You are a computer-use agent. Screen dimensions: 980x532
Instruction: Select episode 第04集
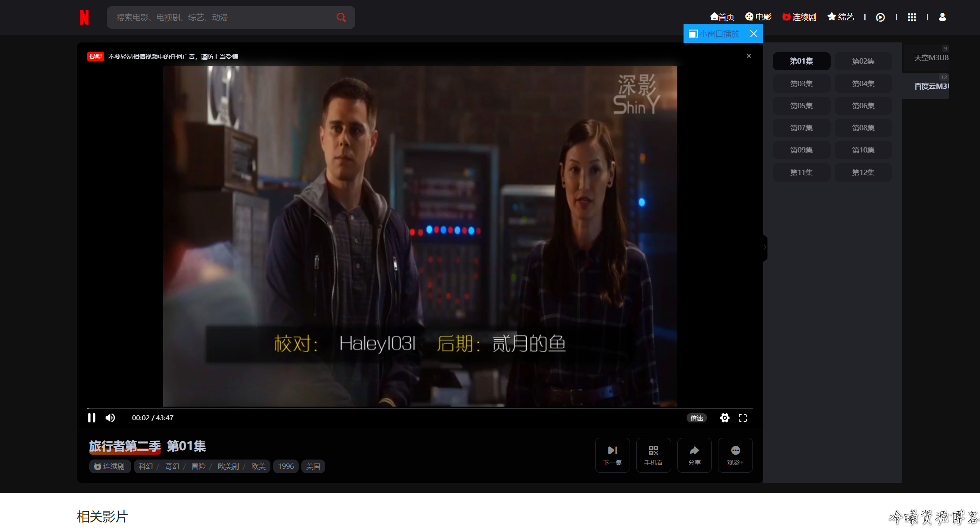coord(863,84)
